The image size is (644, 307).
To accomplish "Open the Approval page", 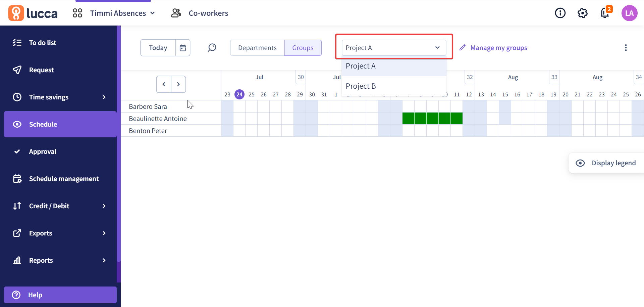I will click(x=60, y=151).
